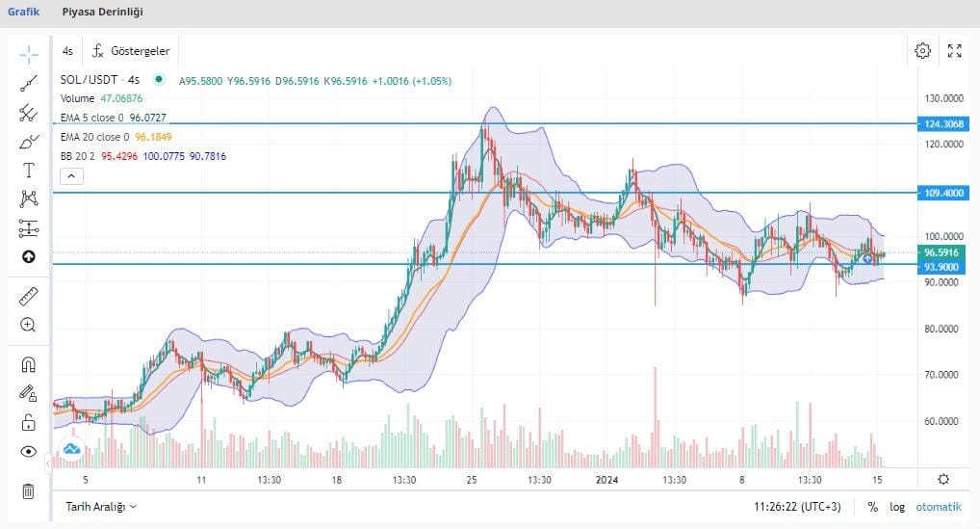The image size is (980, 529).
Task: Select the trend line drawing tool
Action: tap(28, 84)
